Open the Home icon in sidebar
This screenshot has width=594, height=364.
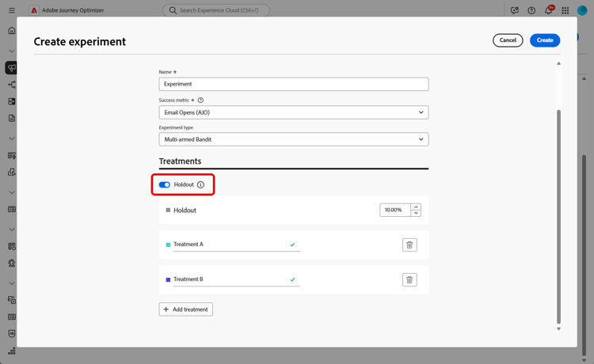[11, 31]
